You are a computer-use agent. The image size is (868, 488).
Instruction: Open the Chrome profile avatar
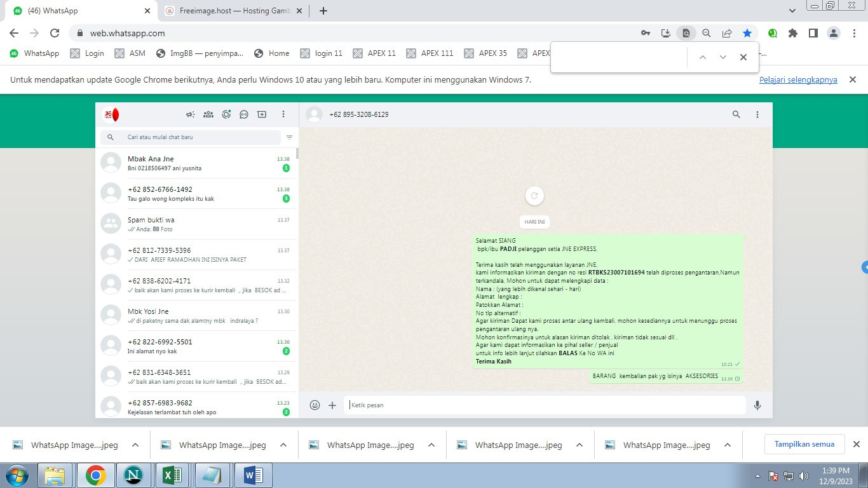[x=835, y=33]
